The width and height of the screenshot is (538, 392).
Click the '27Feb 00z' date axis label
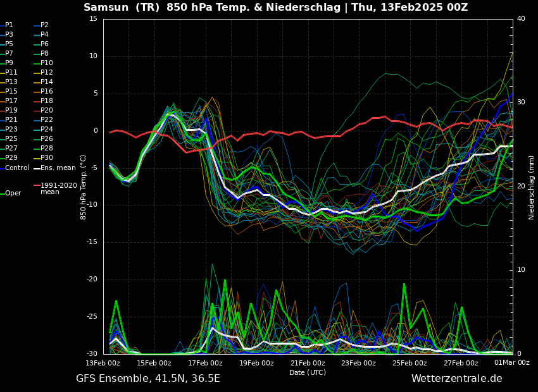click(x=461, y=363)
